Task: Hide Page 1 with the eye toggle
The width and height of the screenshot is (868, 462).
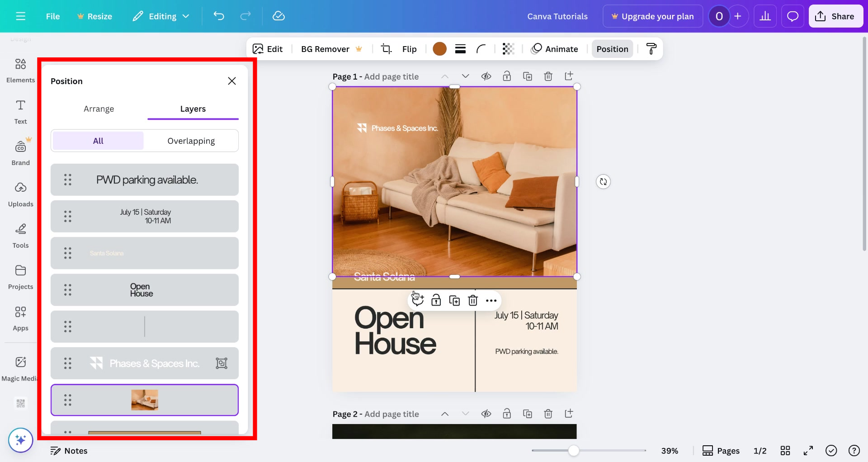Action: pos(486,76)
